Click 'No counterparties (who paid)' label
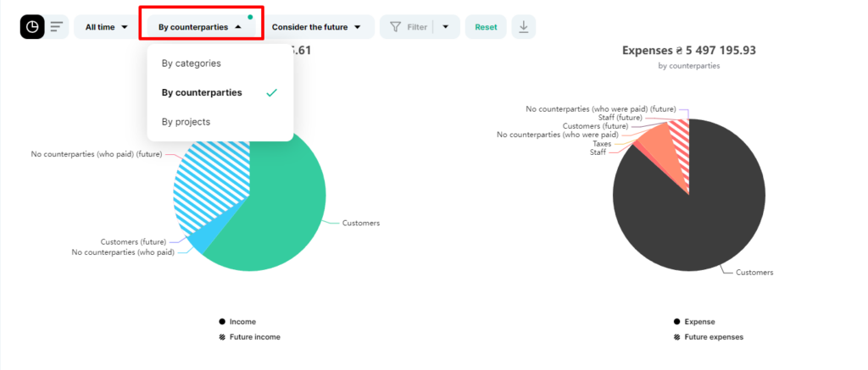 coord(123,252)
